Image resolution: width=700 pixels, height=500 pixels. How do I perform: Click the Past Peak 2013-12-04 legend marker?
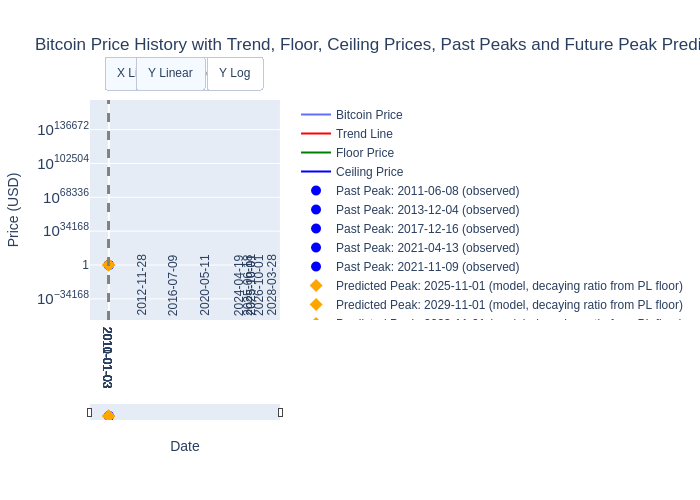[316, 210]
